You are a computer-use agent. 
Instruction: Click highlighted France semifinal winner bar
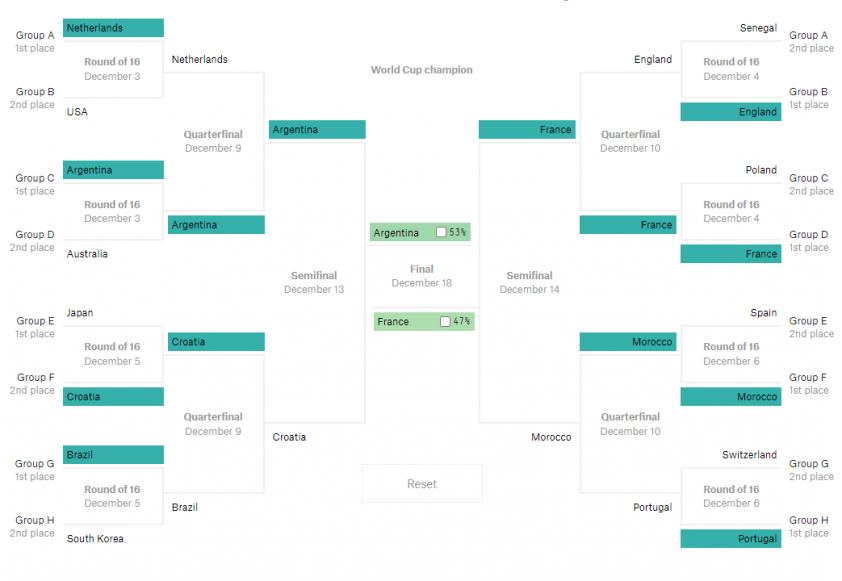527,129
